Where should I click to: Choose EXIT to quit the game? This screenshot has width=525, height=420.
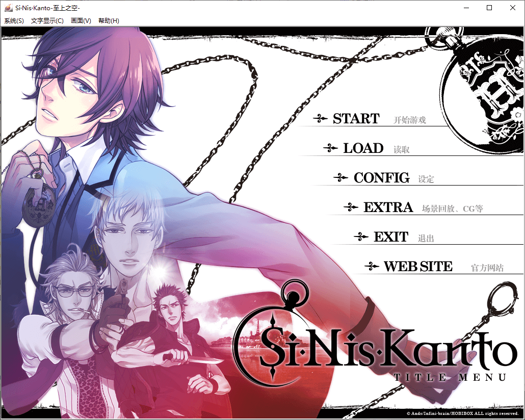pos(391,237)
